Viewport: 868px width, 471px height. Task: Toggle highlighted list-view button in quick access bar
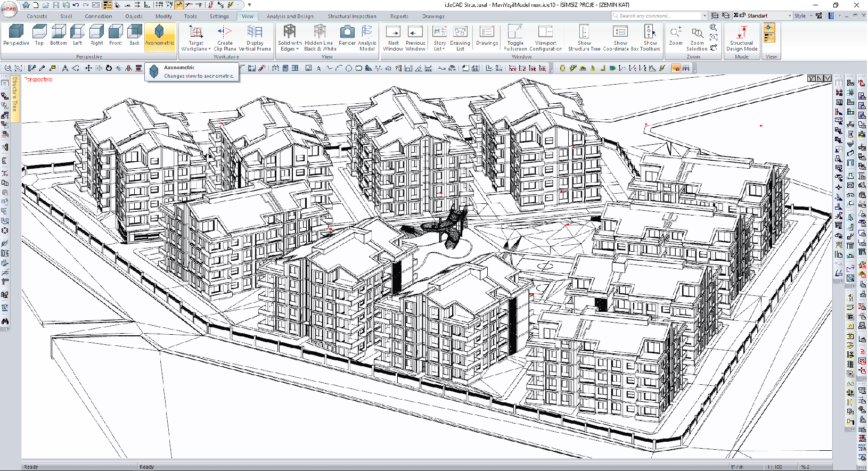click(x=108, y=5)
